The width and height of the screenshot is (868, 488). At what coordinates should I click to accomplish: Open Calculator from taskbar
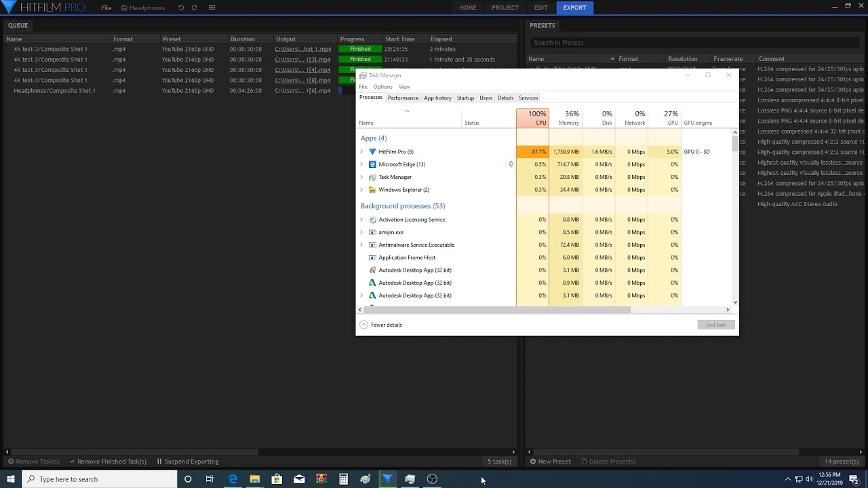[x=344, y=479]
